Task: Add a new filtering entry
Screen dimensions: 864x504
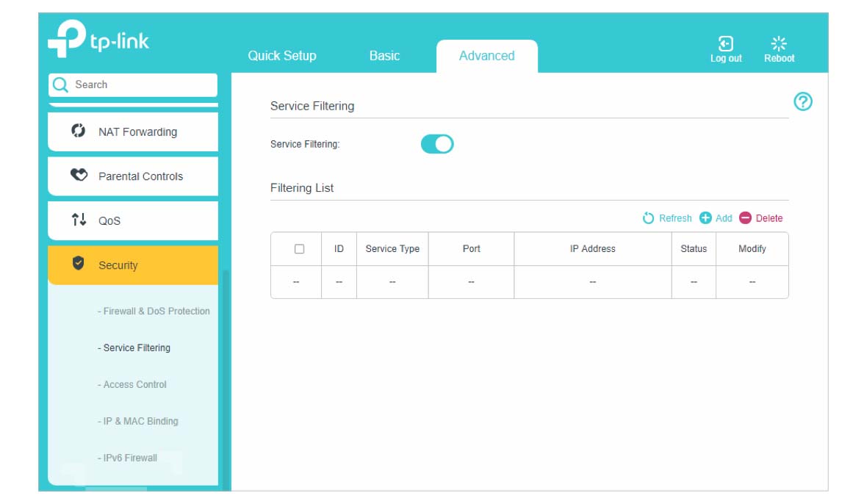Action: tap(716, 218)
